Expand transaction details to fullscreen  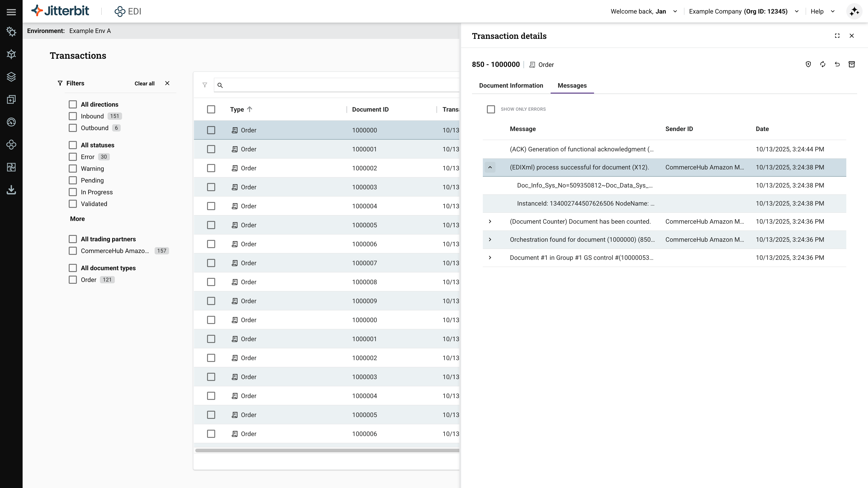[837, 36]
